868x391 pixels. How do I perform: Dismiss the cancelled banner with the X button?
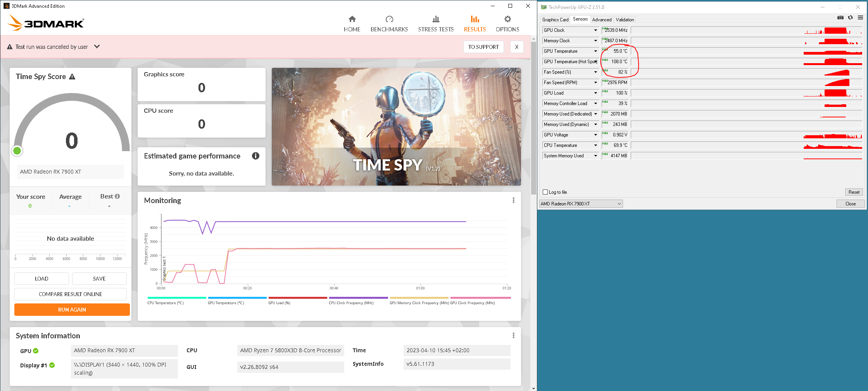tap(517, 47)
